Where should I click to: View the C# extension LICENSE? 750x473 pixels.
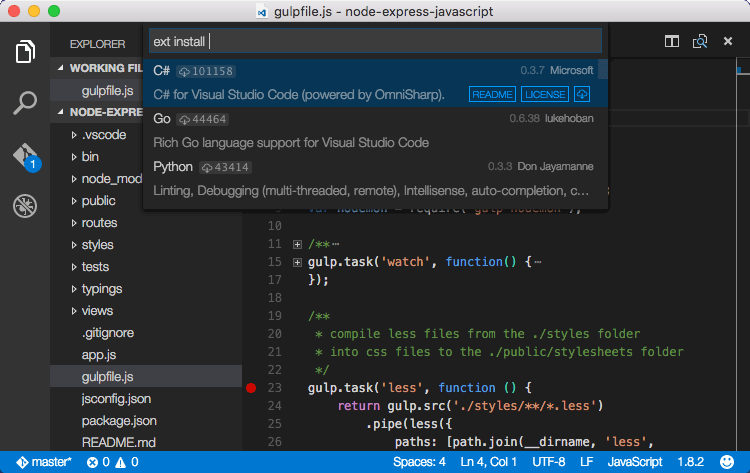[x=544, y=94]
